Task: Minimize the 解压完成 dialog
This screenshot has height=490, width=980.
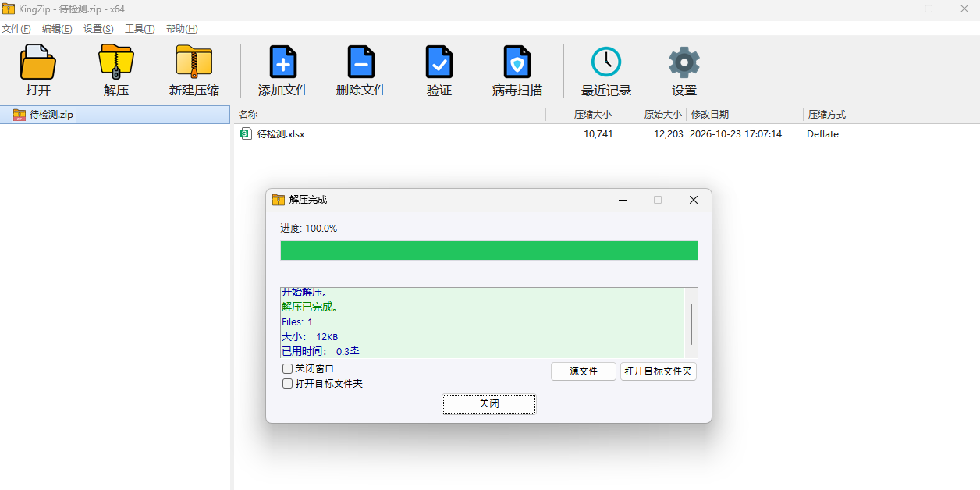Action: pos(623,200)
